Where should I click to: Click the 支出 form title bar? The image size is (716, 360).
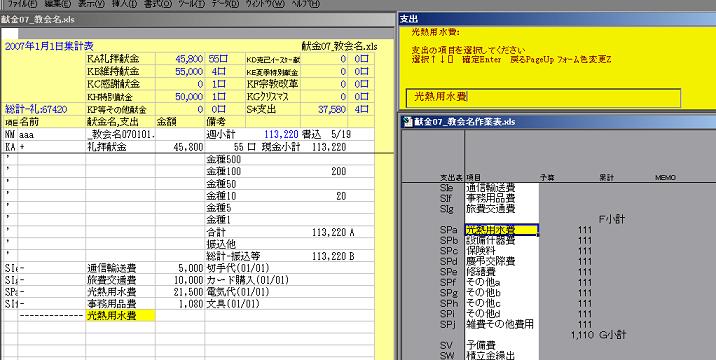[557, 19]
